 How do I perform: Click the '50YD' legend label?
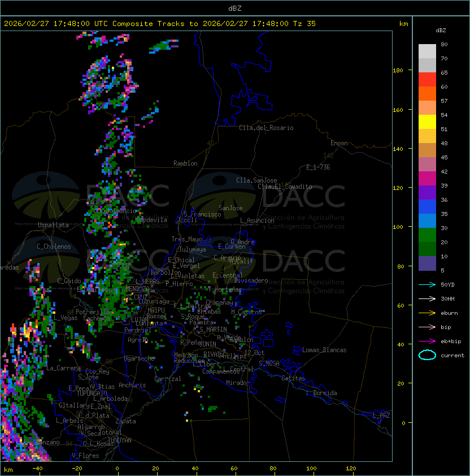point(447,285)
